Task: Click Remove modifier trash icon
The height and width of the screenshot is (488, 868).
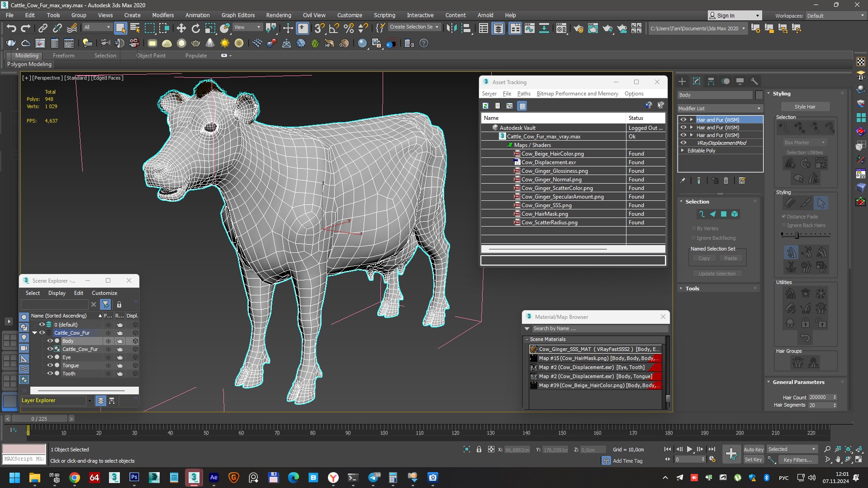Action: pos(726,180)
